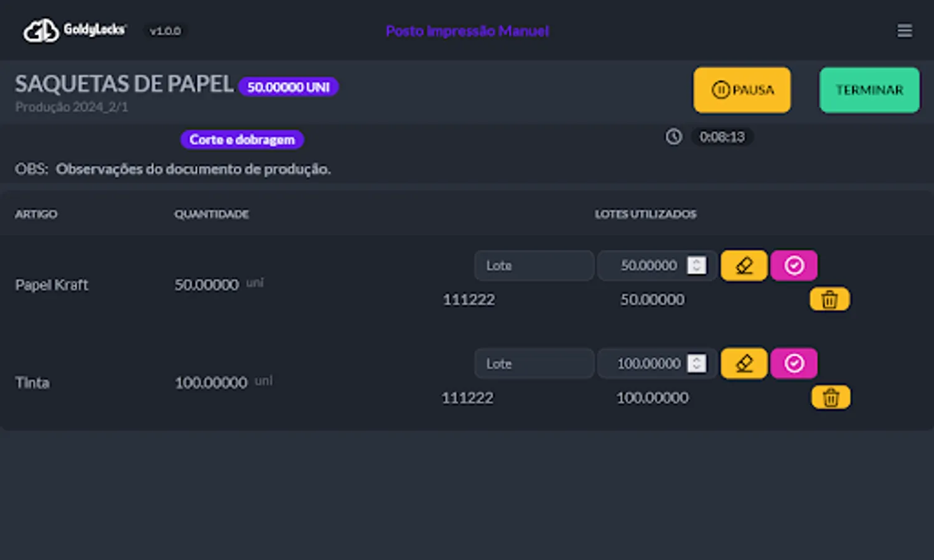Click the Corte e dobragem tag
The height and width of the screenshot is (560, 934).
242,139
